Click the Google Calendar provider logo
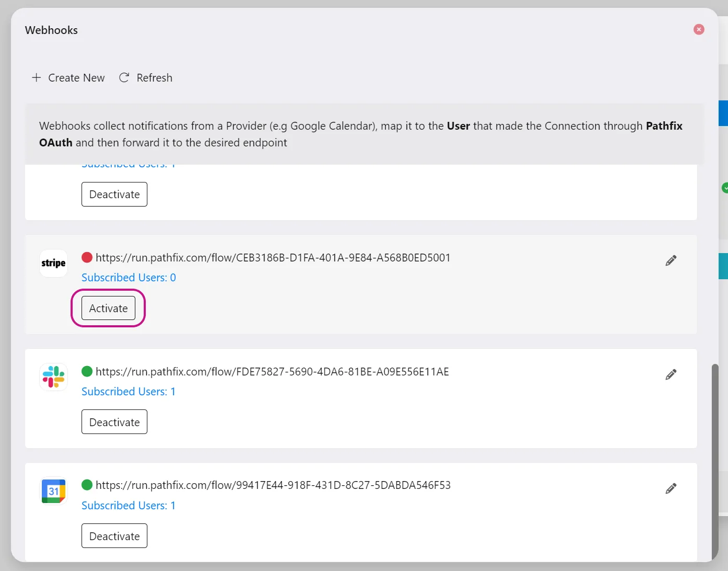The image size is (728, 571). point(53,491)
